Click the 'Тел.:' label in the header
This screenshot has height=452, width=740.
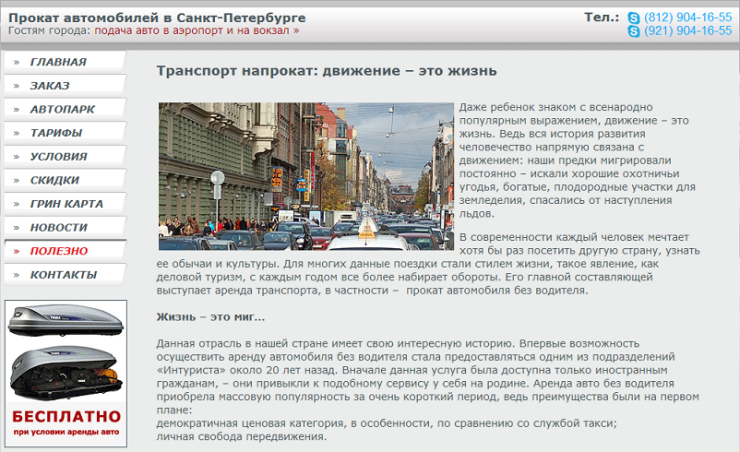tap(602, 17)
